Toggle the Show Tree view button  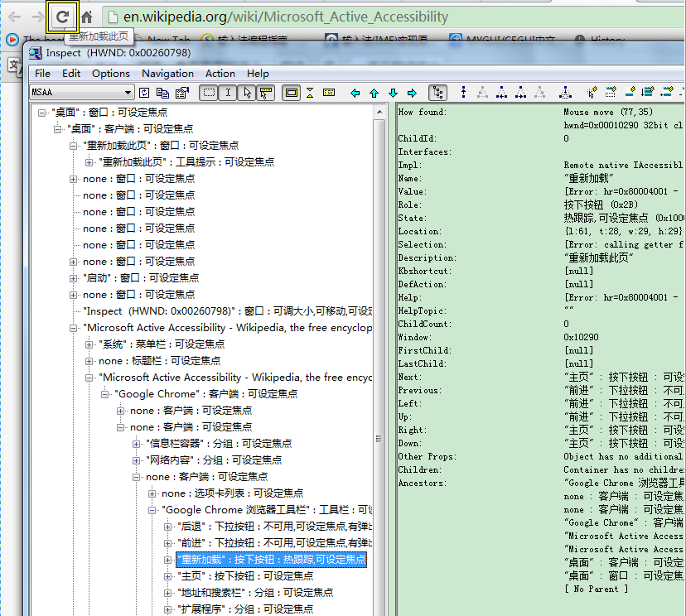439,93
